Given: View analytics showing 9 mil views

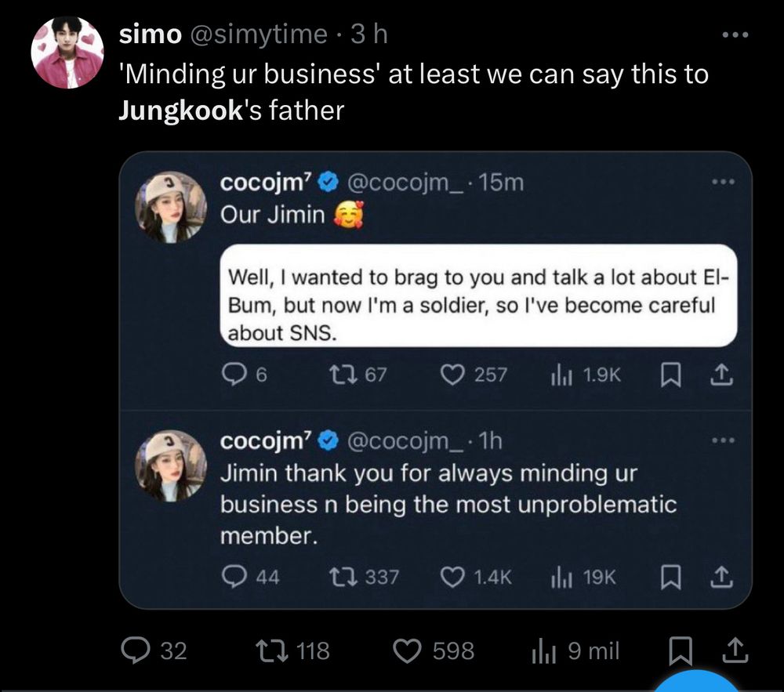Looking at the screenshot, I should 543,650.
